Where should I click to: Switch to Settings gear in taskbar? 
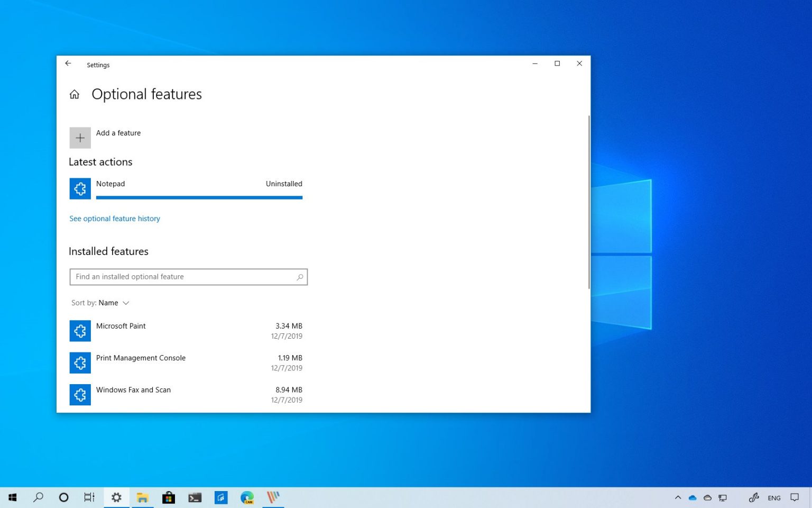tap(116, 497)
